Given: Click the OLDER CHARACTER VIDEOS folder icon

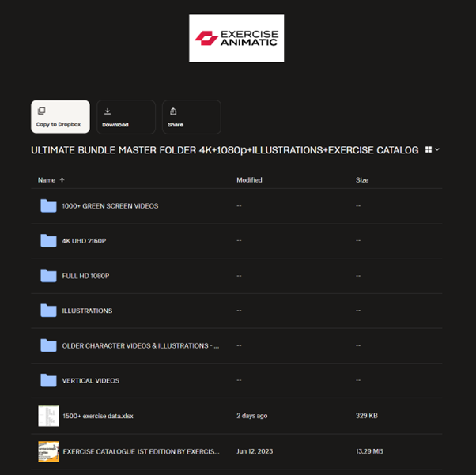Looking at the screenshot, I should (x=48, y=345).
